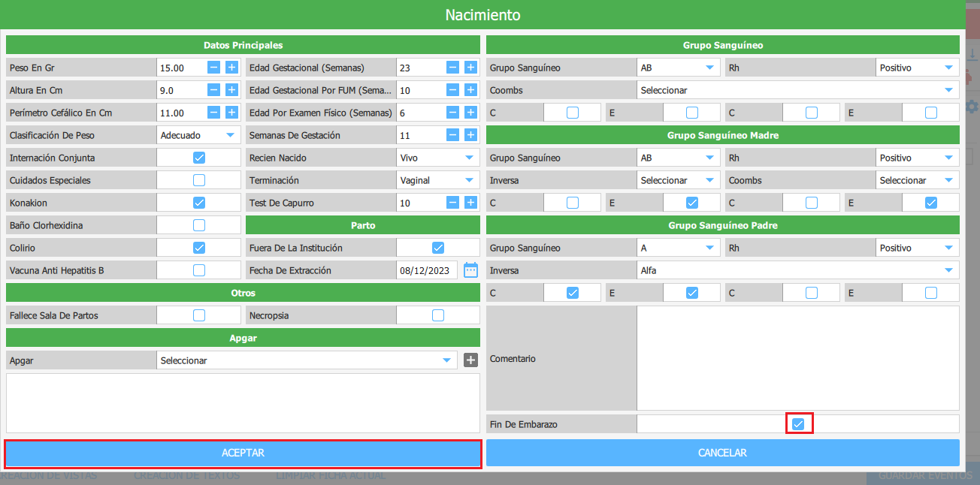Viewport: 980px width, 485px height.
Task: Click Parto section header
Action: (x=363, y=225)
